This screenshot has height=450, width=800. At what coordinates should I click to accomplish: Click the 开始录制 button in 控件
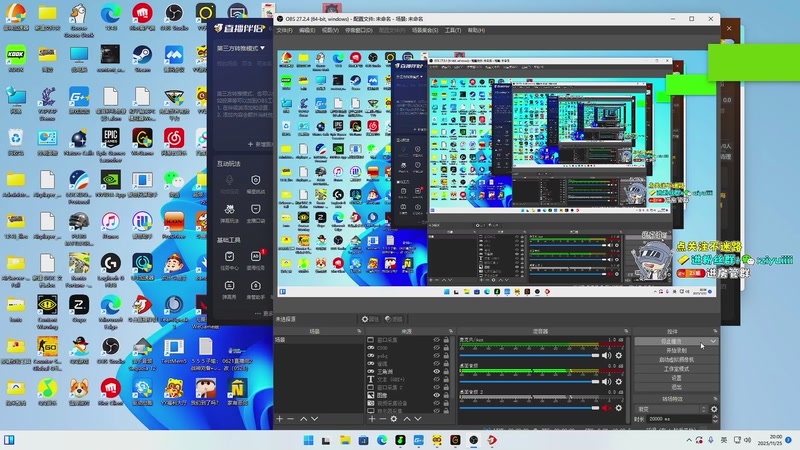[x=676, y=351]
